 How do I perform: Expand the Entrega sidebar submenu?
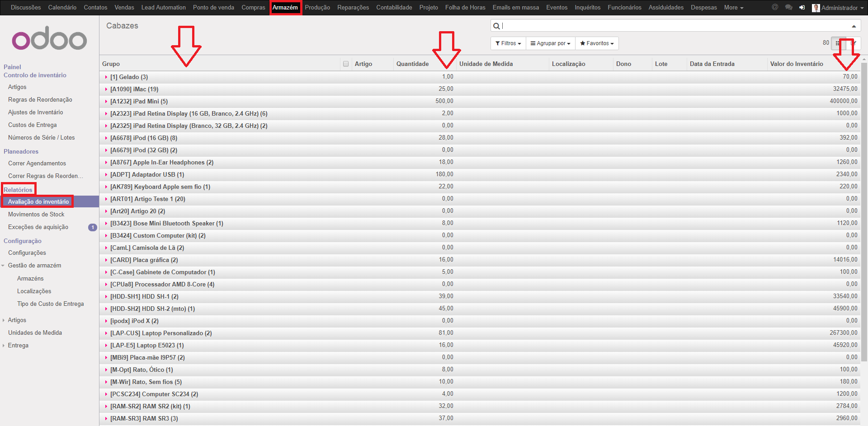[3, 346]
